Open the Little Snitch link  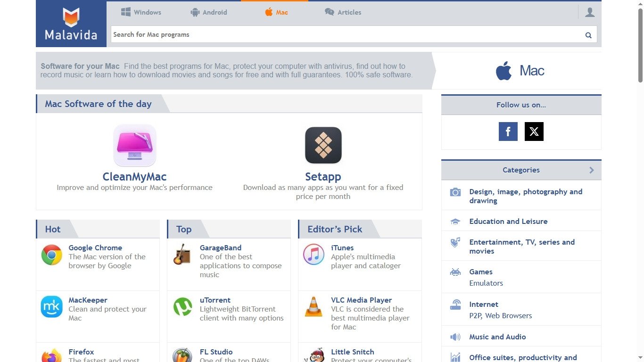click(353, 352)
